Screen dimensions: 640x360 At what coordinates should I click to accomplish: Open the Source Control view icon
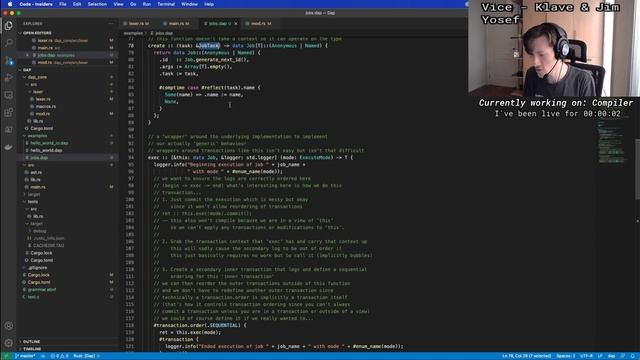[x=9, y=61]
